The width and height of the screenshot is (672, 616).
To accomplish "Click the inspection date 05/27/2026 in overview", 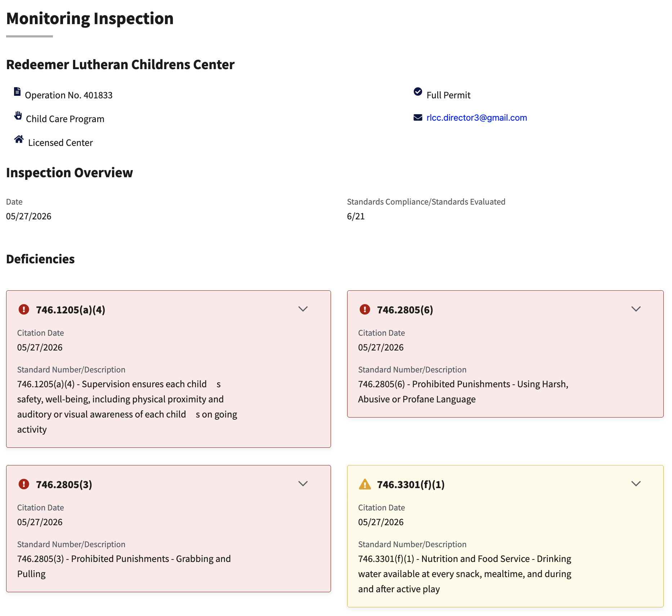I will (x=29, y=216).
